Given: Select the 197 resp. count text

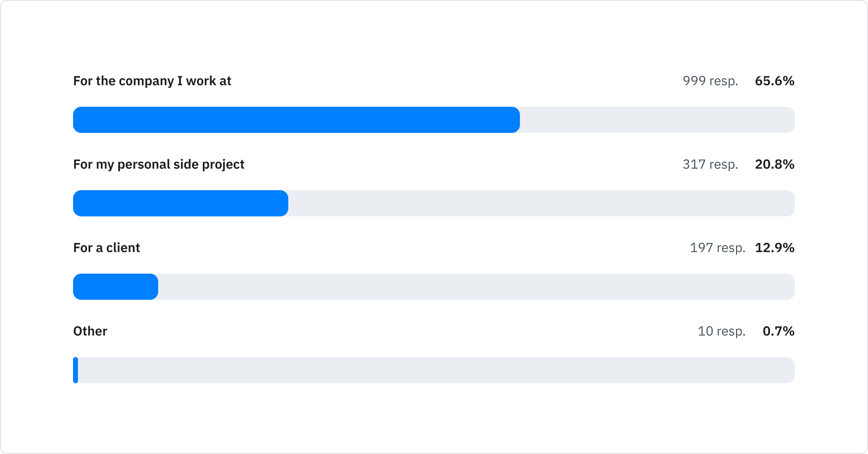Looking at the screenshot, I should [x=717, y=248].
